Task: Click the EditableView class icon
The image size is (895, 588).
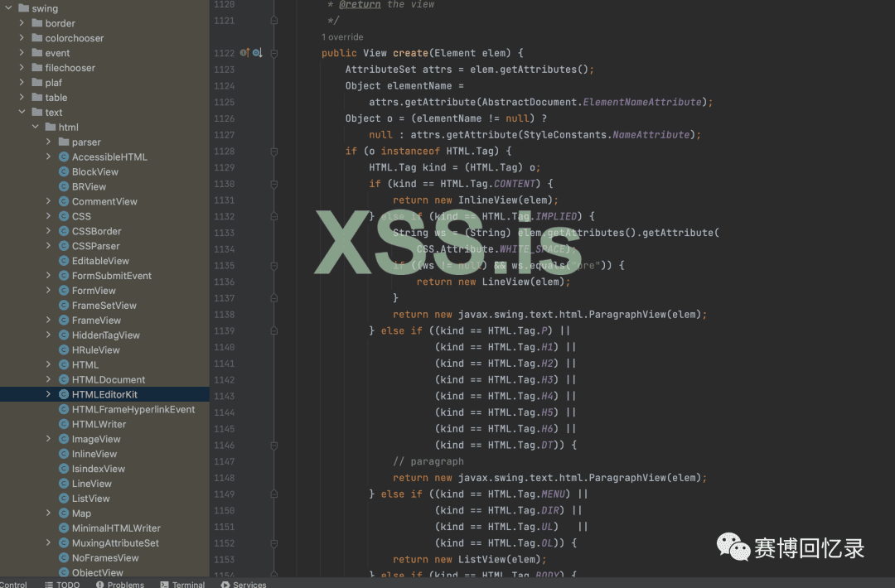Action: tap(64, 261)
